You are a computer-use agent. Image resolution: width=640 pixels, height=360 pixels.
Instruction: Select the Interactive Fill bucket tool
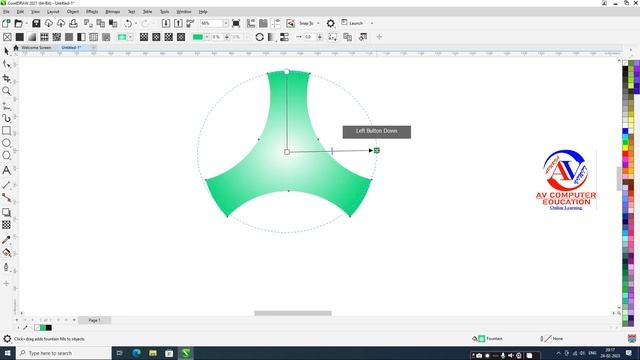click(6, 253)
